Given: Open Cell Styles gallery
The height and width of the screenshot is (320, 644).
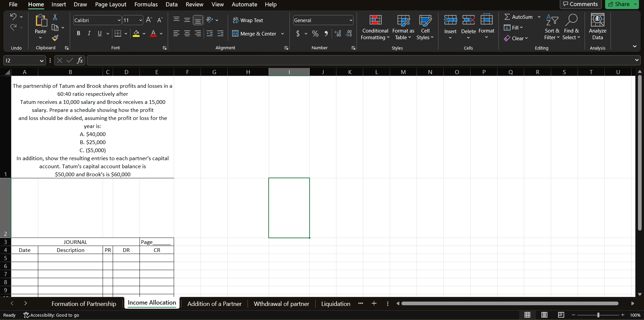Looking at the screenshot, I should pos(425,27).
